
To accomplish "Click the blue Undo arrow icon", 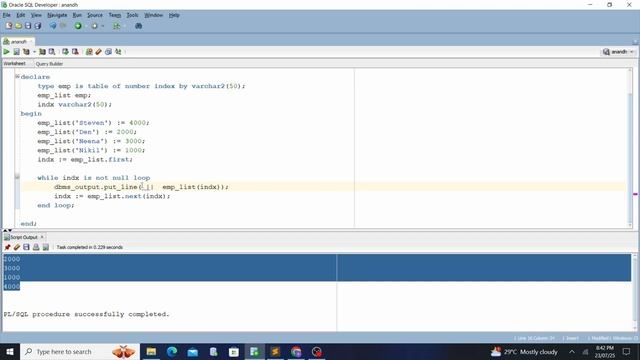I will pos(53,26).
